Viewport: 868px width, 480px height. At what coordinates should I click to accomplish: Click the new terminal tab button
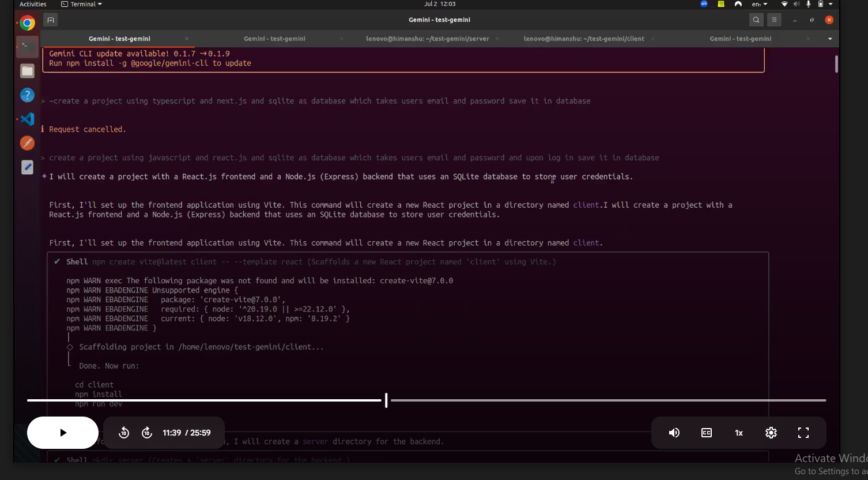(x=51, y=20)
